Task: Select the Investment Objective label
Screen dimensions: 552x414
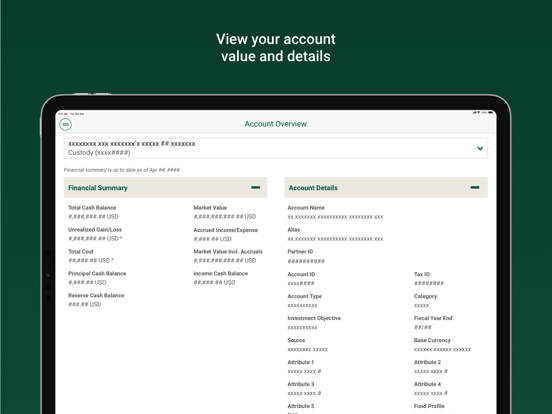Action: click(x=314, y=318)
